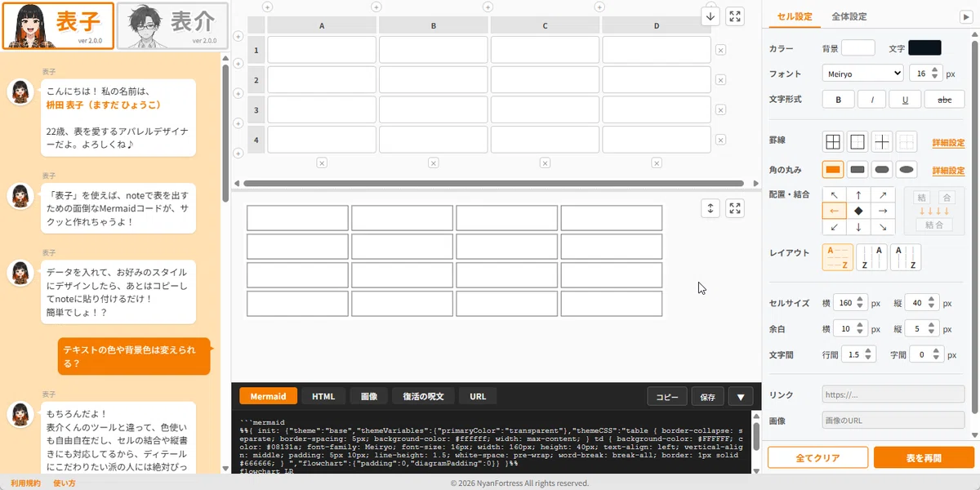
Task: Delete row 1 with its X button
Action: tap(720, 50)
